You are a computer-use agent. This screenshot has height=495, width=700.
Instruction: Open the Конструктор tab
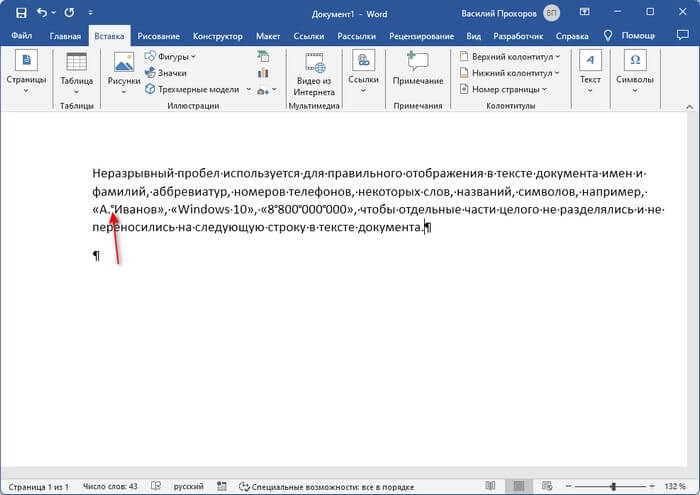tap(217, 36)
